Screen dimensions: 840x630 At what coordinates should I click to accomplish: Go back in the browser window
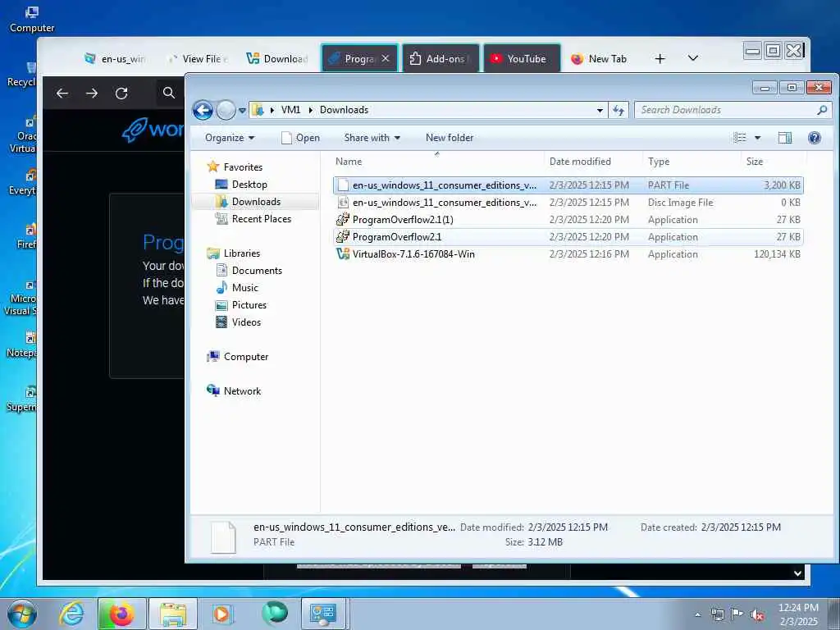[x=62, y=94]
